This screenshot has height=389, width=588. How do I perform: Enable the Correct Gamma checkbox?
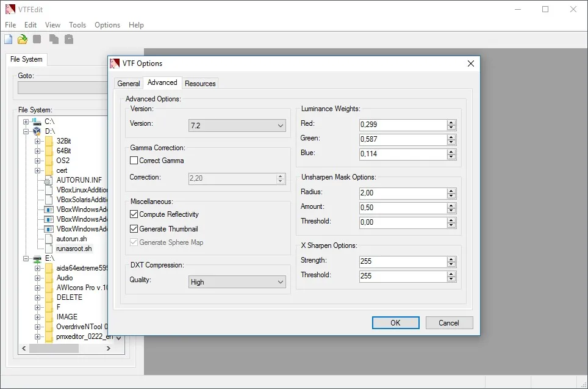[x=134, y=161]
